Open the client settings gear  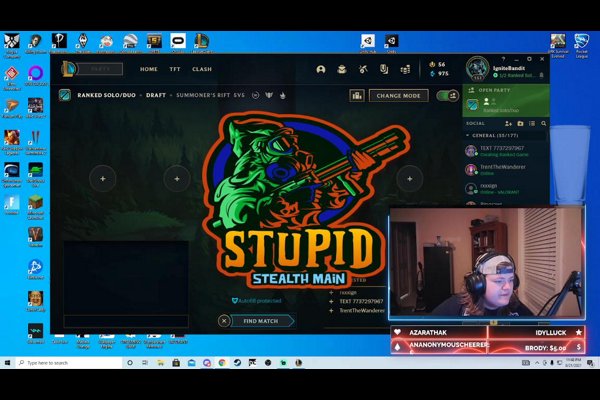click(x=530, y=59)
